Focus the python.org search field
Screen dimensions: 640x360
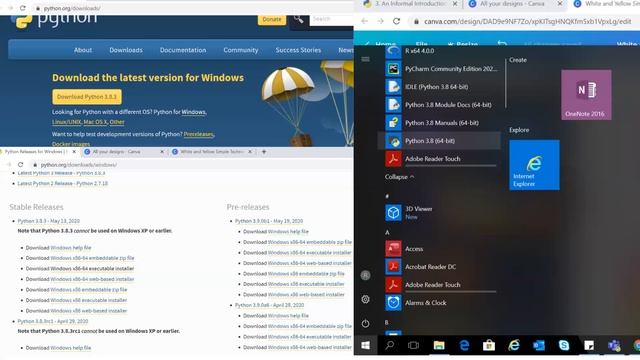tap(331, 19)
